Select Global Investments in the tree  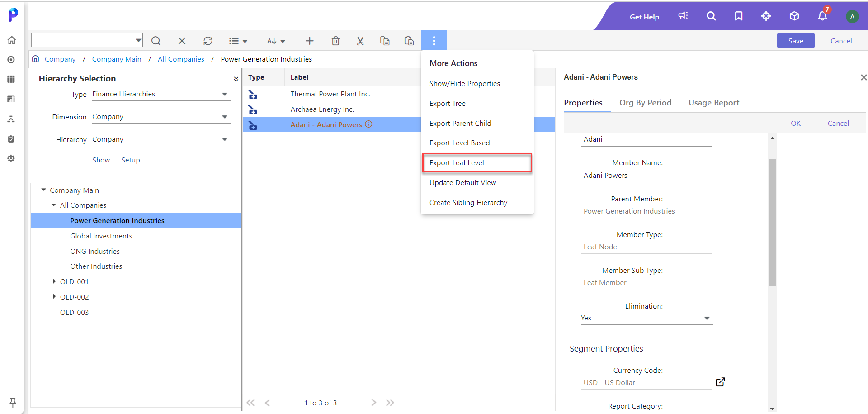[101, 236]
